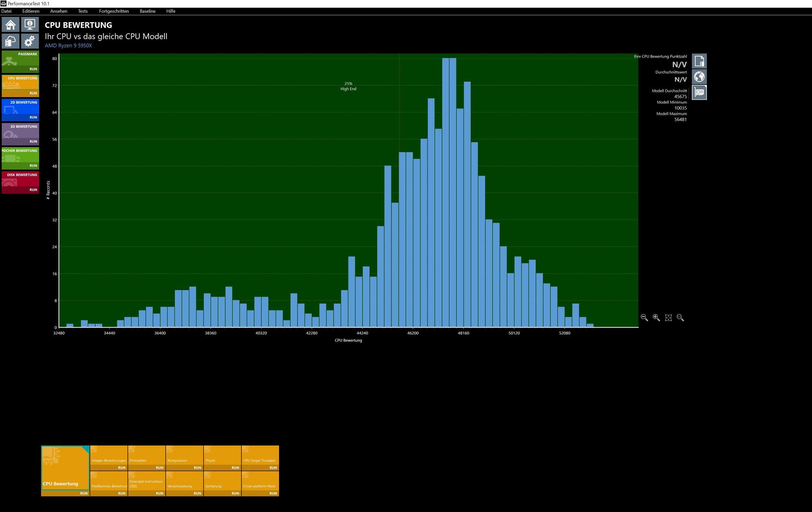This screenshot has height=512, width=812.
Task: Open the Editieren menu
Action: click(x=31, y=11)
